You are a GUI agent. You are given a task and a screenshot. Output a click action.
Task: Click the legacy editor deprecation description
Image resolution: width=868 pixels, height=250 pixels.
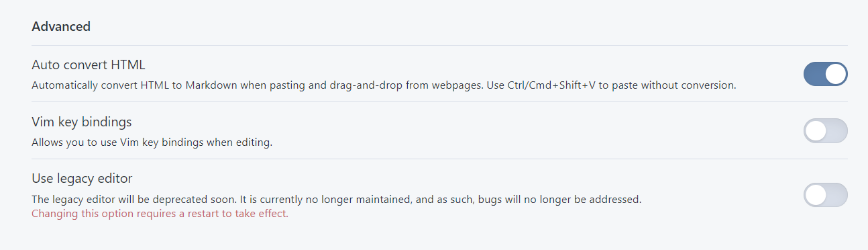pyautogui.click(x=337, y=200)
